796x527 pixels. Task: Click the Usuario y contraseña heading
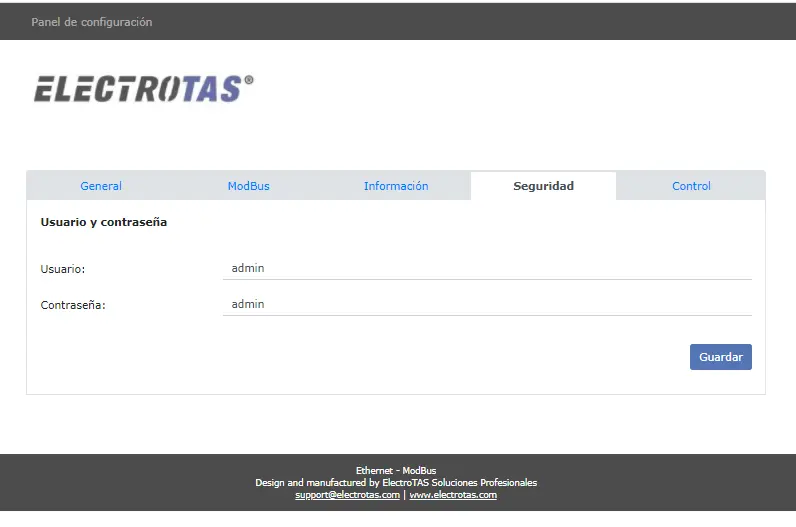(104, 222)
